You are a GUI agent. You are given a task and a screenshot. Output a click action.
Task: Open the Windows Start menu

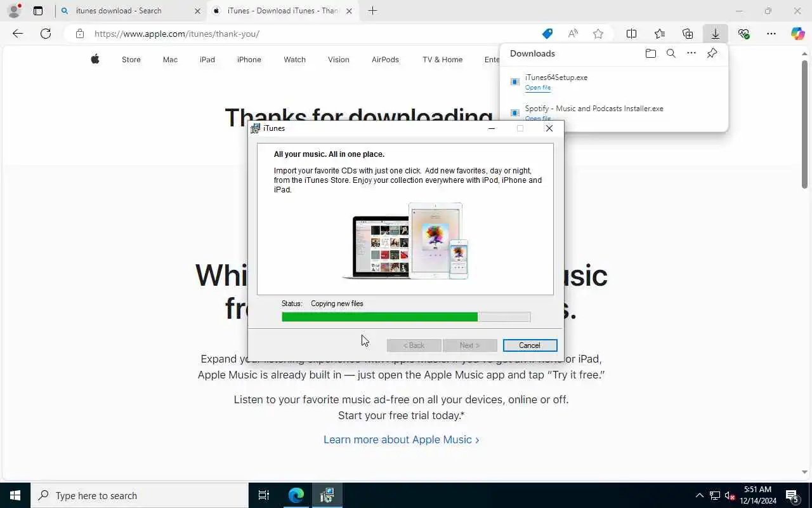15,495
